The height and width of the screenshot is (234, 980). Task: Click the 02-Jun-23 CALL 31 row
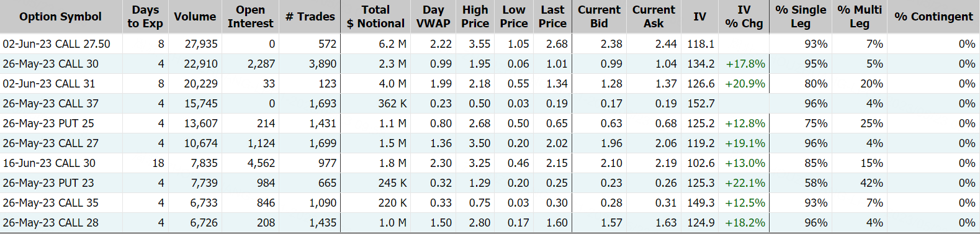tap(490, 84)
